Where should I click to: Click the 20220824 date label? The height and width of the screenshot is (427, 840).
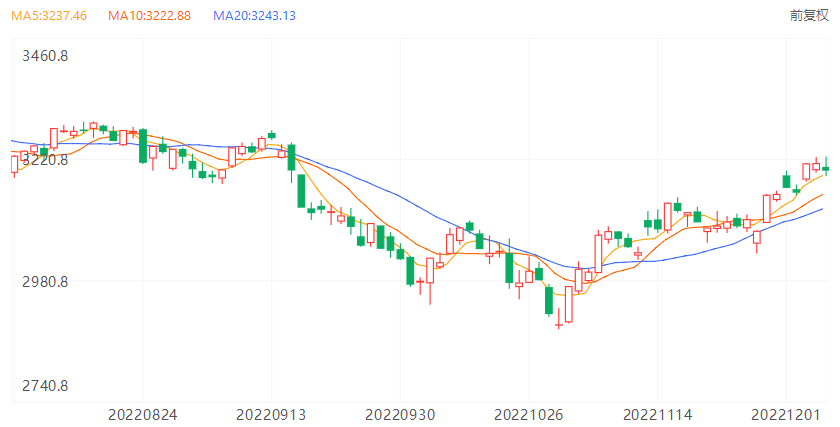(x=142, y=413)
